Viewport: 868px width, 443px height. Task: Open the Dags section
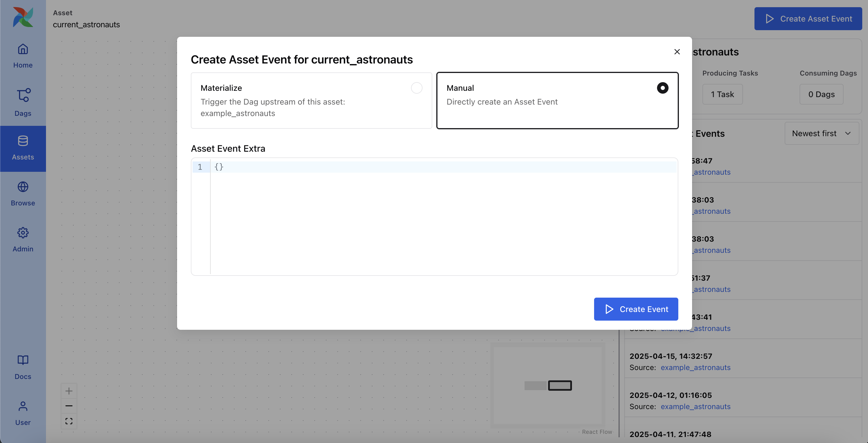point(23,102)
